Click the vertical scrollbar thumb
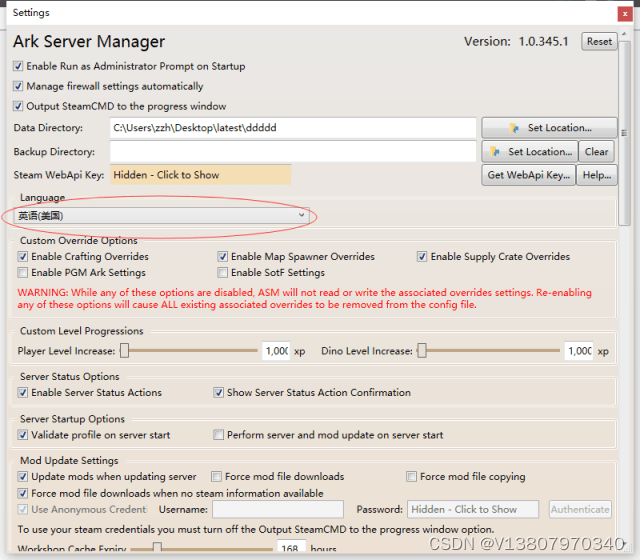Screen dimensions: 640x560 point(624,133)
